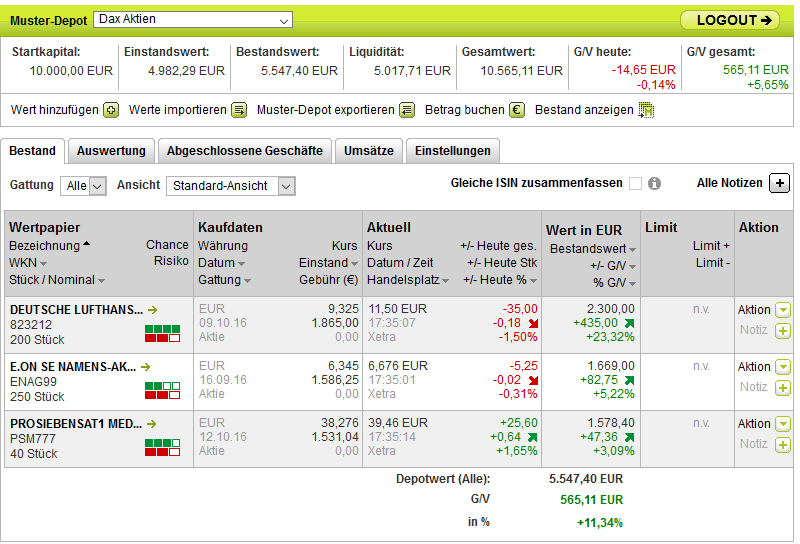This screenshot has width=800, height=544.
Task: Click the info icon beside ISIN checkbox
Action: 655,184
